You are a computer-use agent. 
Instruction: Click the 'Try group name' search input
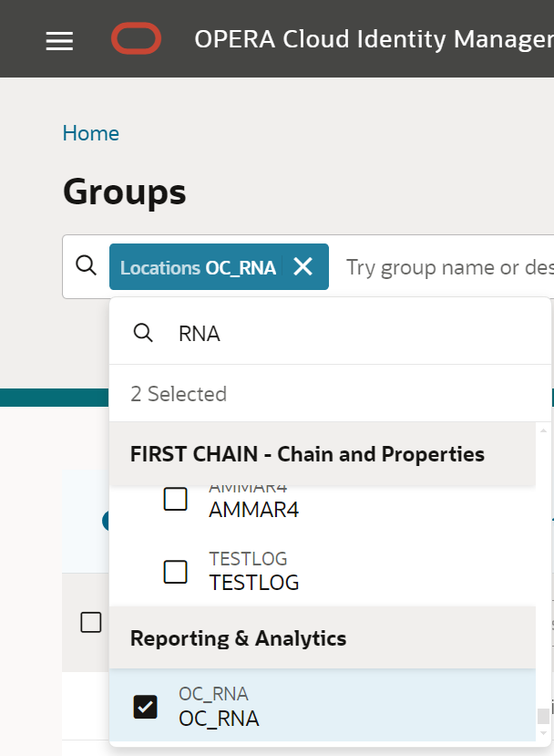pos(446,267)
